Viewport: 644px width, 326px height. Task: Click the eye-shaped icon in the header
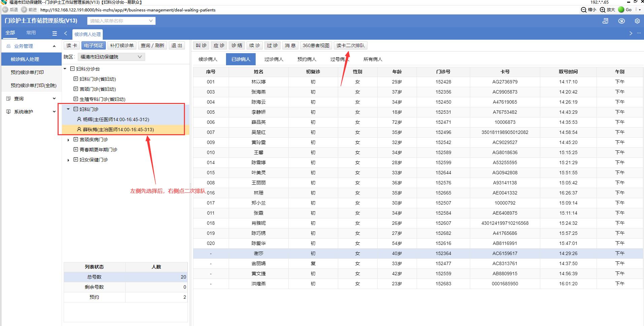621,21
